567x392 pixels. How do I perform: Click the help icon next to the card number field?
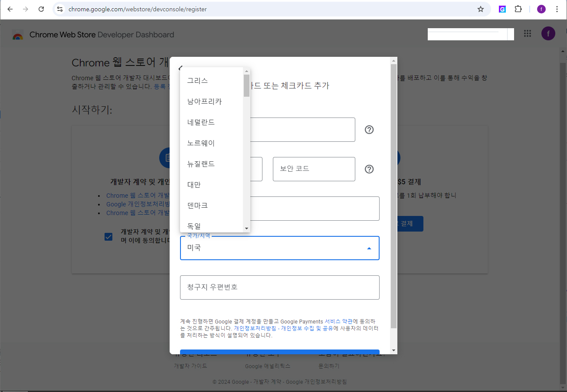369,130
